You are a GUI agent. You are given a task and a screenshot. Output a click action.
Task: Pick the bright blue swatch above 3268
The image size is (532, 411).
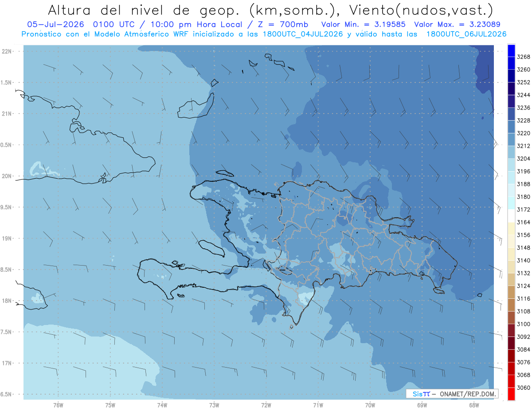511,51
